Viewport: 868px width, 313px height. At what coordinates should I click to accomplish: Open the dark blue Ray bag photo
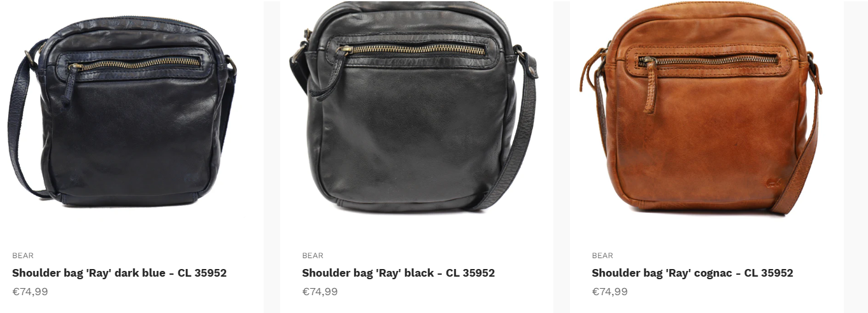coord(122,111)
